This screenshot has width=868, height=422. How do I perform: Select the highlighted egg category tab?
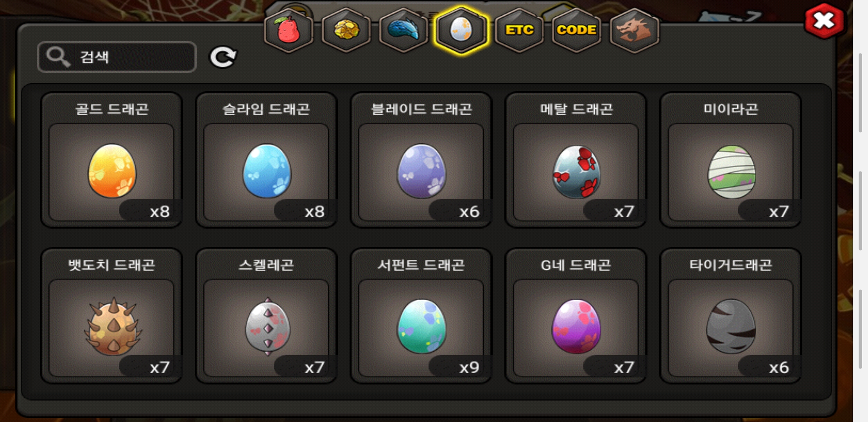tap(461, 30)
